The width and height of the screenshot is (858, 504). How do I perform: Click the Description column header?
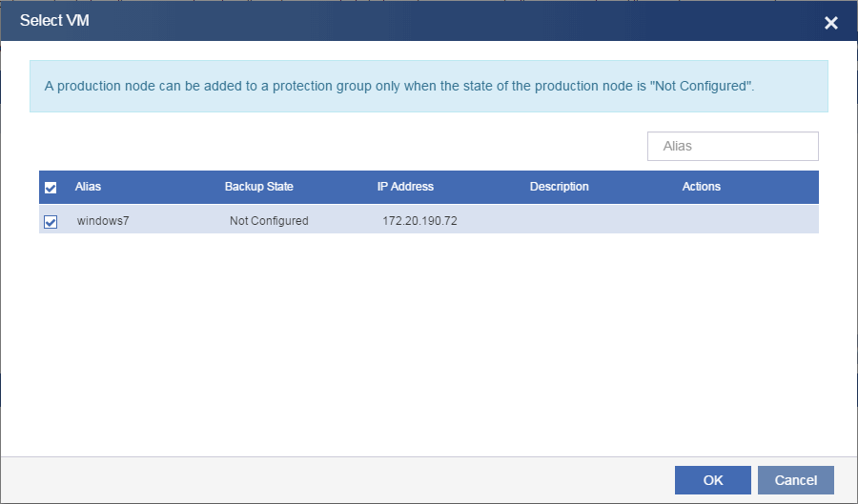point(560,187)
